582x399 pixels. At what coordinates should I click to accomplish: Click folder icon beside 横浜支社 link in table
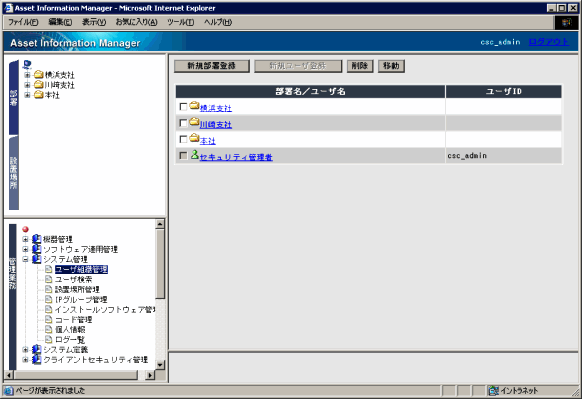click(x=194, y=106)
